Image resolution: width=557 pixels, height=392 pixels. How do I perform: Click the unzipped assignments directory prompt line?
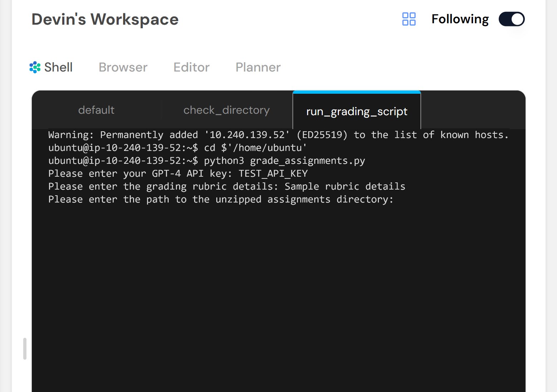click(221, 199)
